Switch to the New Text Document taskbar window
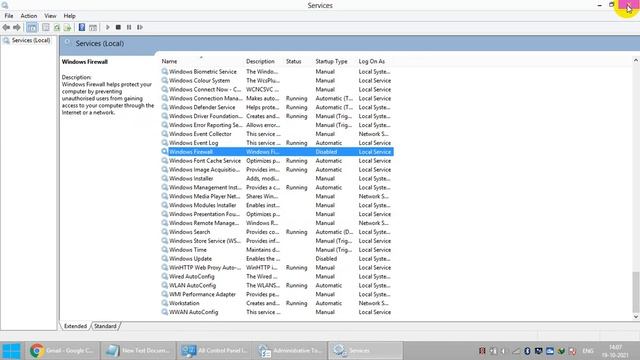This screenshot has width=640, height=360. [x=139, y=351]
